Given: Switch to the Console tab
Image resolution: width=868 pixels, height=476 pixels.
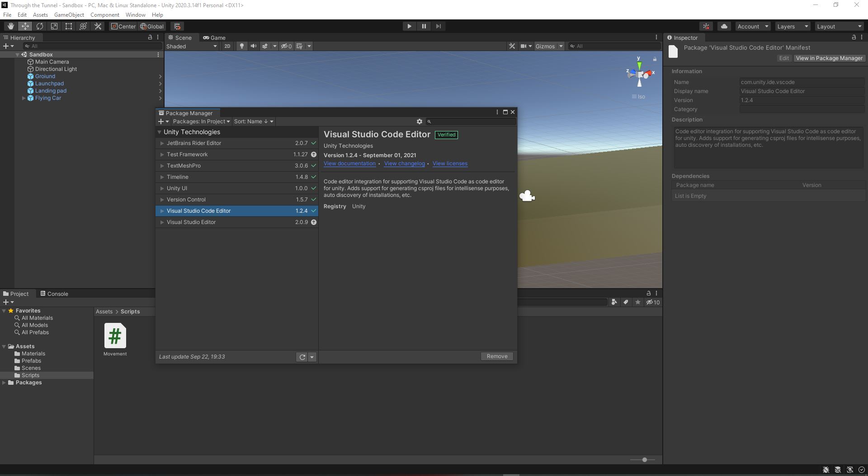Looking at the screenshot, I should (x=54, y=294).
